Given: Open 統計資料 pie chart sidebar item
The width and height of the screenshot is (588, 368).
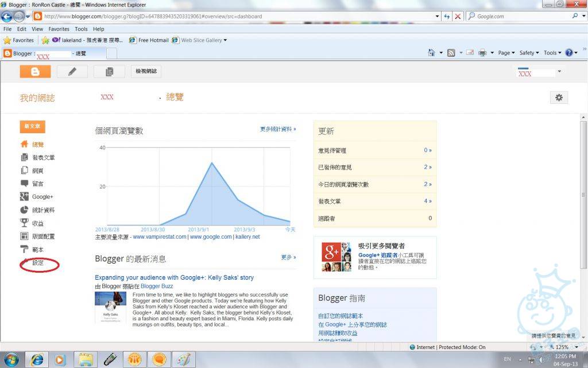Looking at the screenshot, I should tap(25, 210).
